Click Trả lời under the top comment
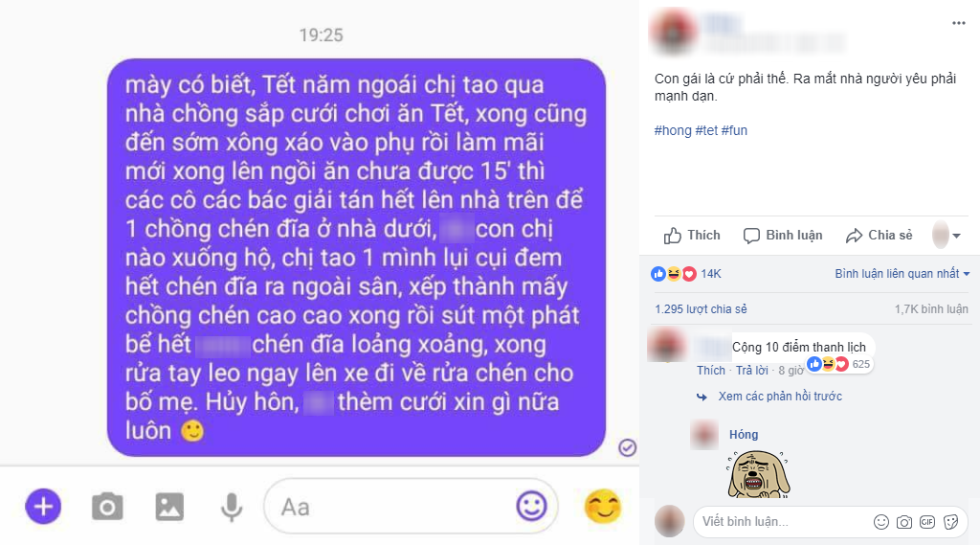The height and width of the screenshot is (545, 980). point(751,371)
